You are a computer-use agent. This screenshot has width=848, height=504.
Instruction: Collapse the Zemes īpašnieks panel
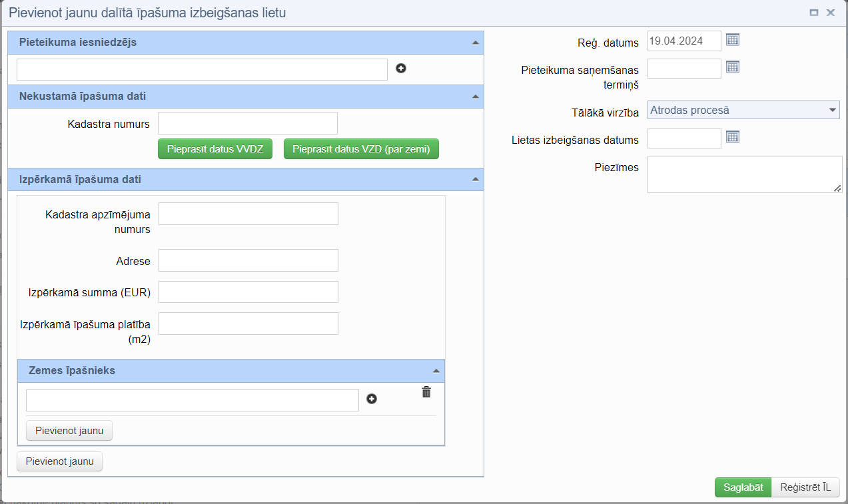click(436, 371)
